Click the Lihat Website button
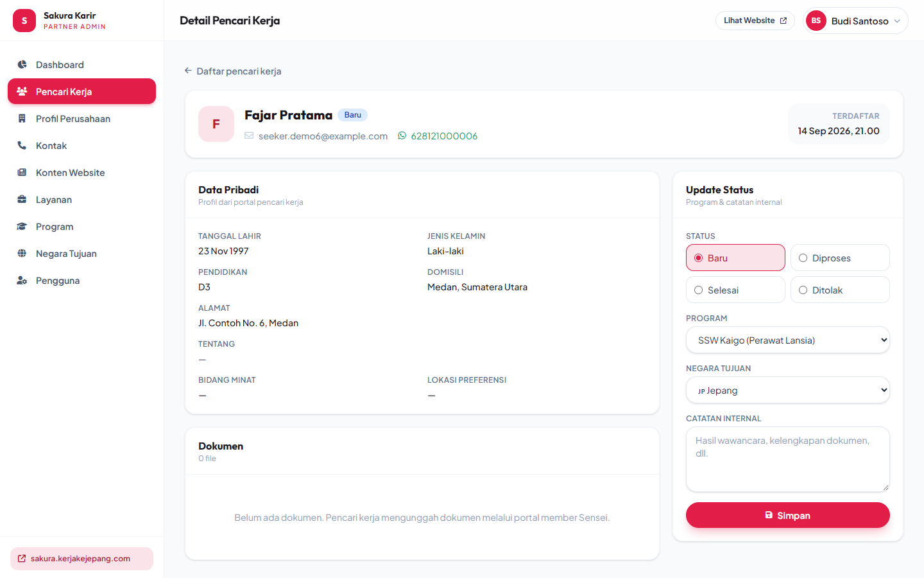Screen dimensions: 924x578 click(755, 21)
